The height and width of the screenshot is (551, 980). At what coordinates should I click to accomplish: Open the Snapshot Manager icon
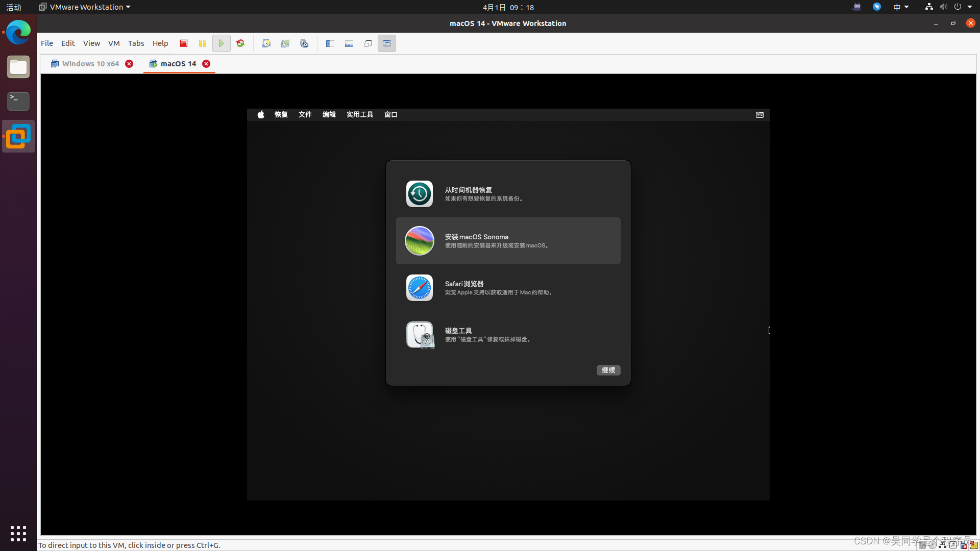click(x=304, y=43)
